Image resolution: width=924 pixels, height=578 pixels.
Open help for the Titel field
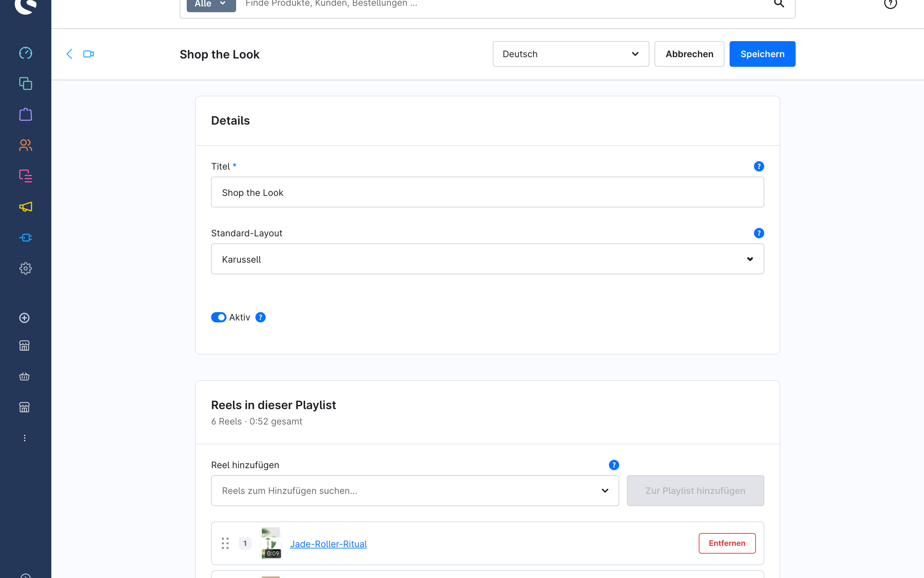point(759,166)
